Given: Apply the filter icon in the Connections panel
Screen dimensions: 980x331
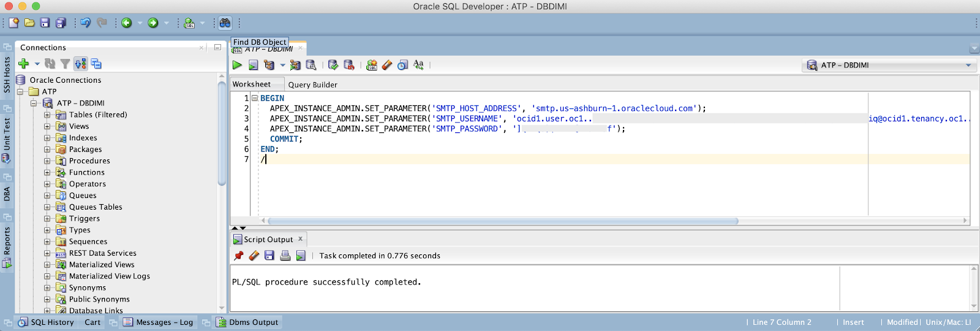Looking at the screenshot, I should pos(65,64).
